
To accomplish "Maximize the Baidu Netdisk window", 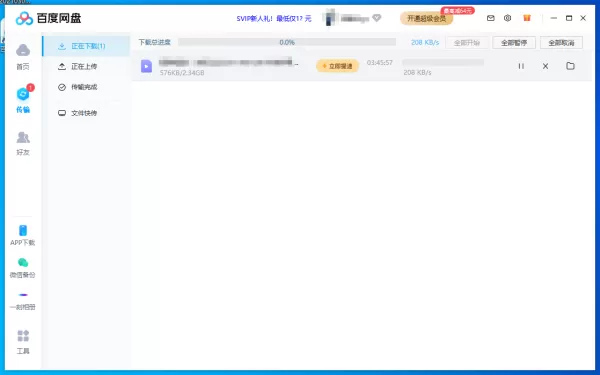I will (569, 18).
